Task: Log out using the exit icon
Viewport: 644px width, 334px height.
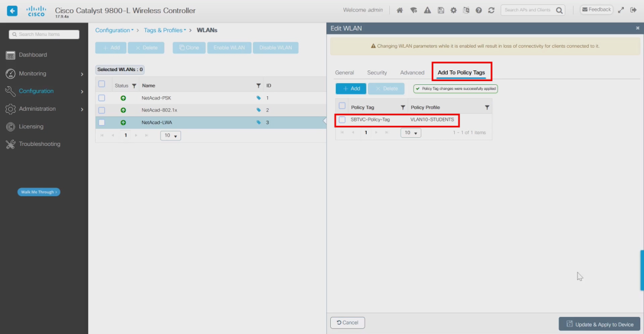Action: [x=633, y=10]
